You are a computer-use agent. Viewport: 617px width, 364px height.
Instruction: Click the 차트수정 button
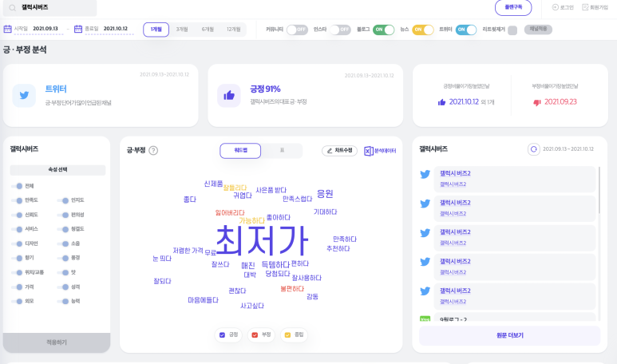(339, 151)
